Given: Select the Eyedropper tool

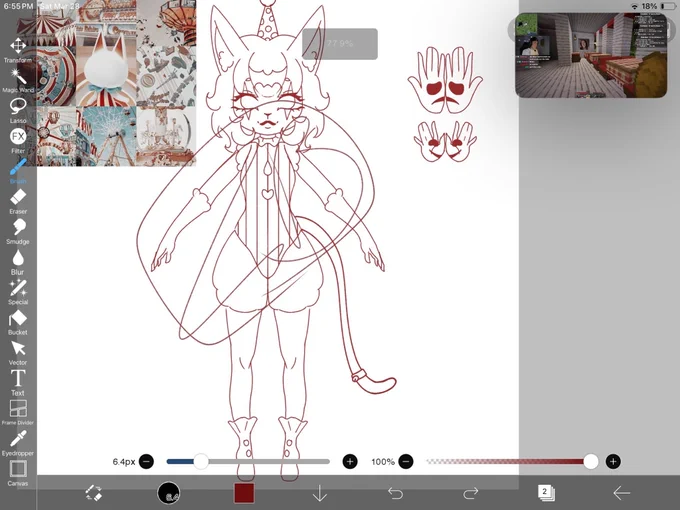Looking at the screenshot, I should click(18, 444).
